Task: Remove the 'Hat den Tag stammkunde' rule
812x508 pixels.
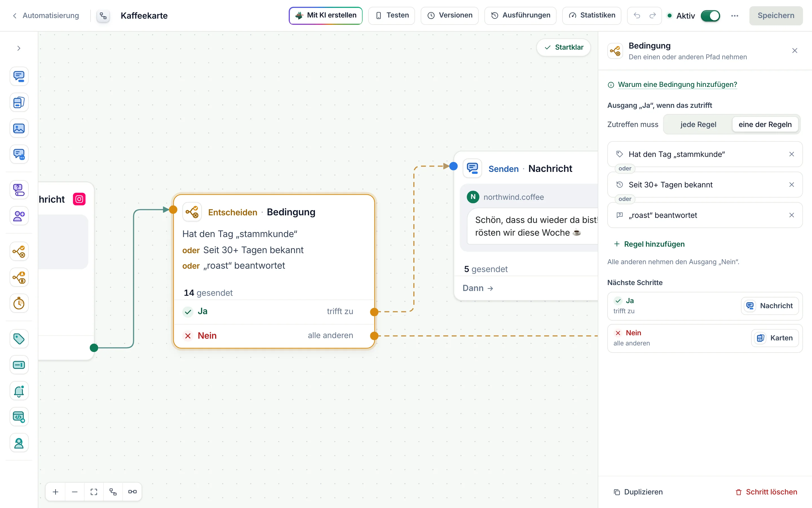Action: pyautogui.click(x=791, y=154)
